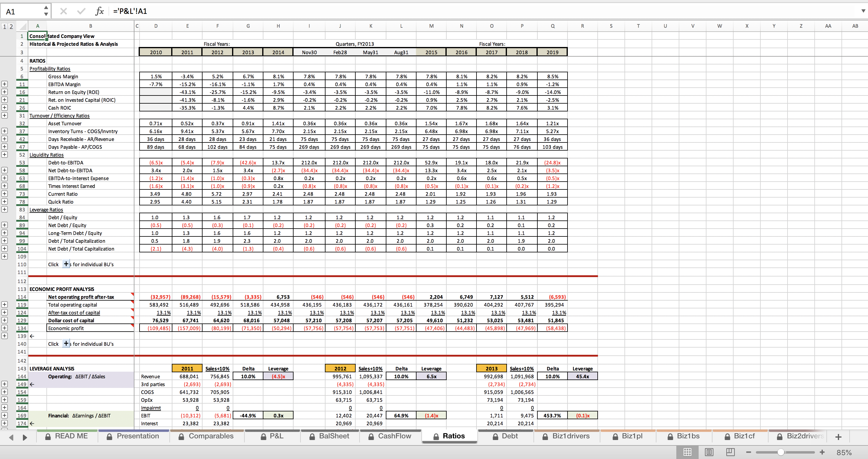Go to next sheet tabs arrow
This screenshot has width=868, height=459.
(25, 437)
